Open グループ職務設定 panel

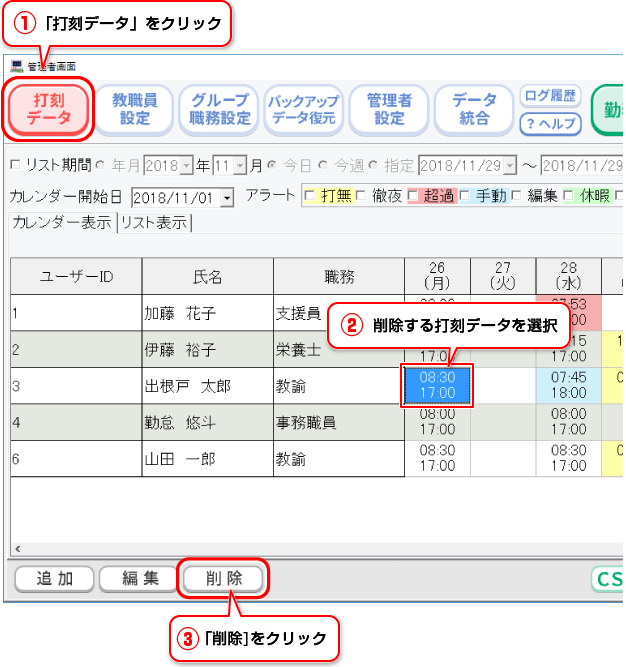(x=220, y=109)
